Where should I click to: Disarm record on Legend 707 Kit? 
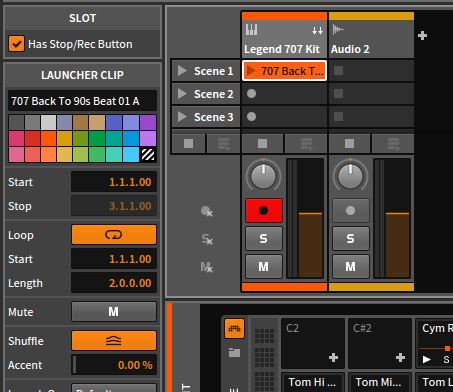coord(264,210)
